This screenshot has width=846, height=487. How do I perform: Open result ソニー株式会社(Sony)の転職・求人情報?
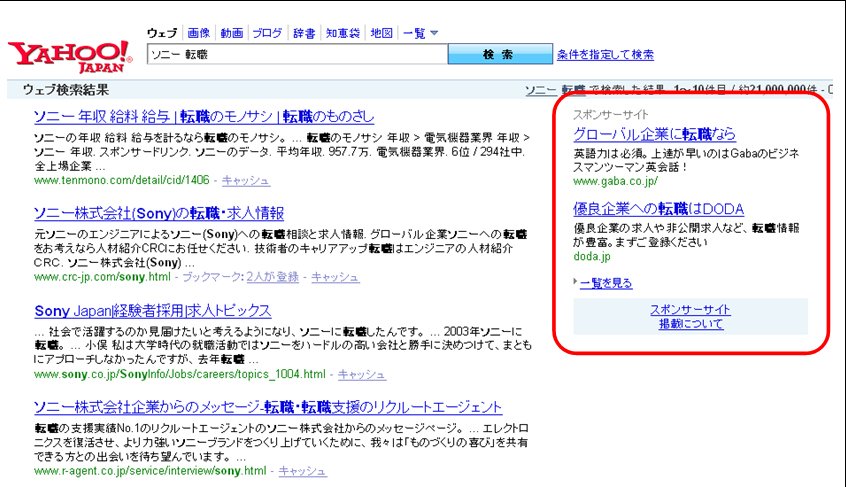(x=159, y=214)
